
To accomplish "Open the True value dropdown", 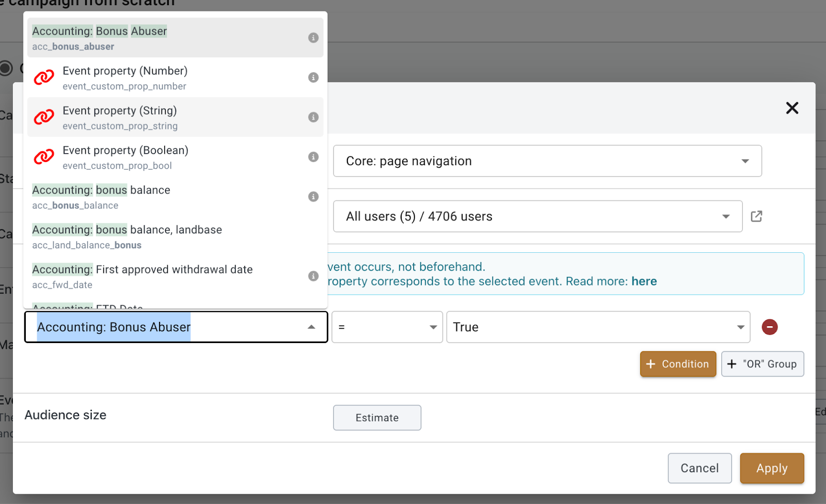I will point(598,327).
